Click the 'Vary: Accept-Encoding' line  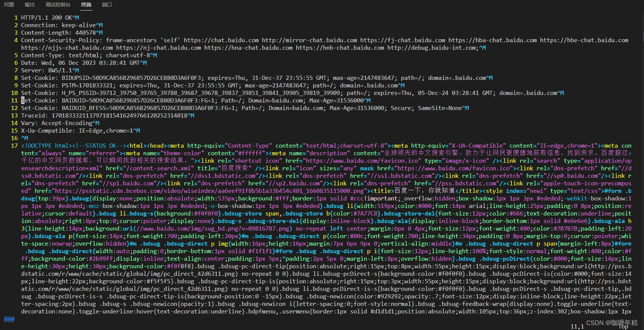(60, 123)
